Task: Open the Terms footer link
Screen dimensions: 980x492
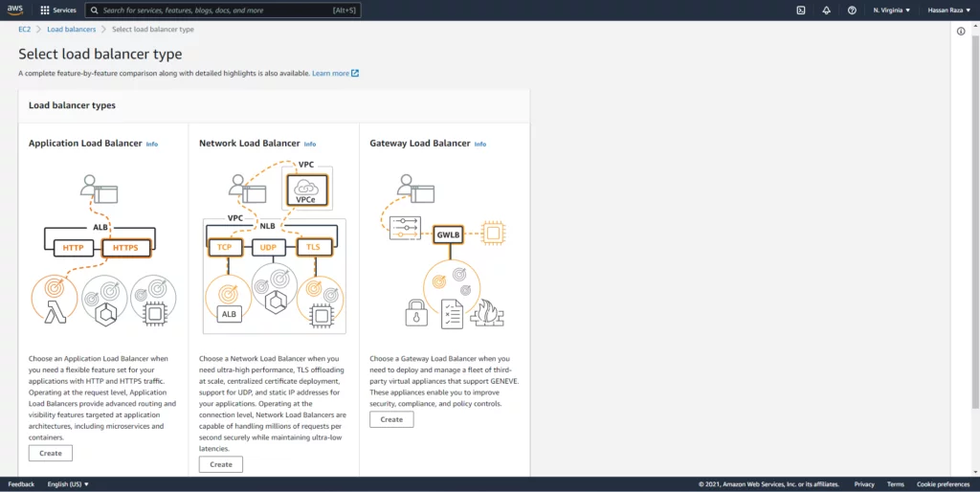Action: [896, 484]
